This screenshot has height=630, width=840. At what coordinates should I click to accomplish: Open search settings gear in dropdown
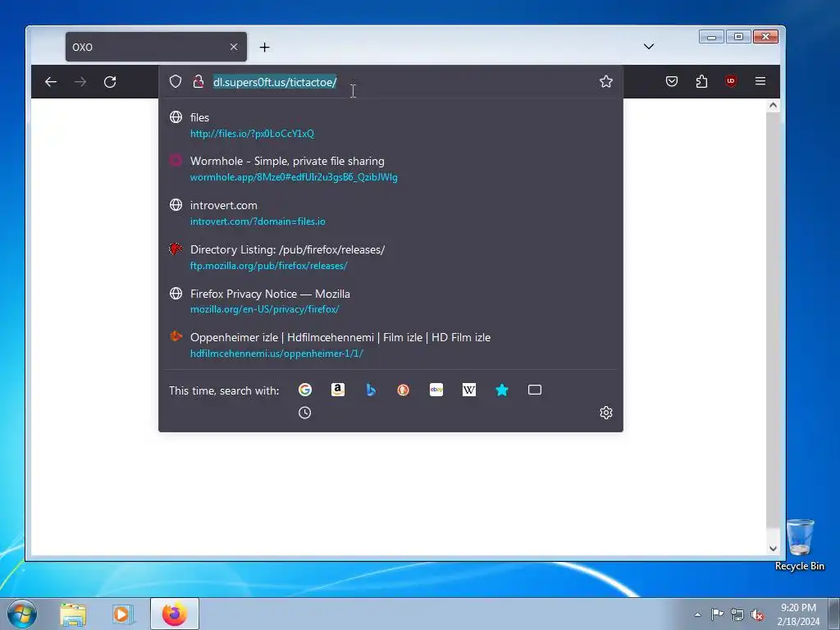tap(606, 413)
